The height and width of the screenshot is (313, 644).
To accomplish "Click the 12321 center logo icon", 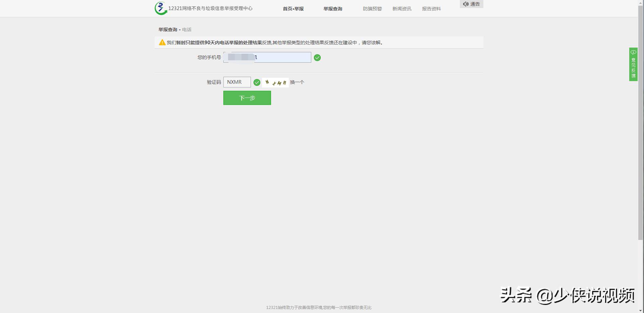I will click(160, 8).
